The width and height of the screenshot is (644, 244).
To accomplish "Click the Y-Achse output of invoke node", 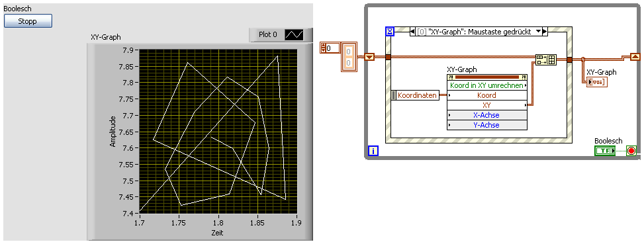I will click(486, 125).
